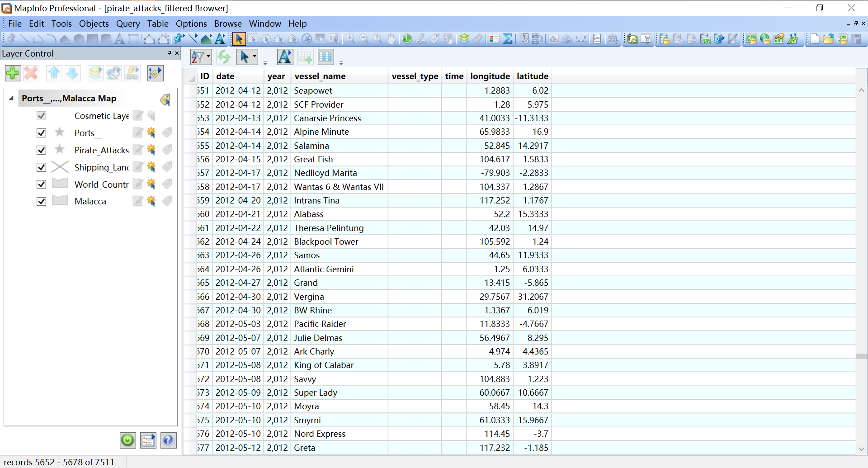
Task: Open Table menu
Action: pyautogui.click(x=158, y=24)
